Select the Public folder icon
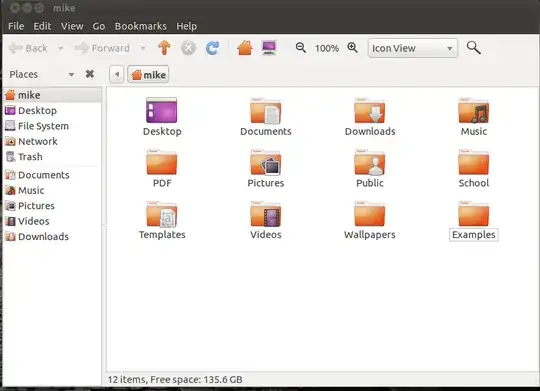 click(370, 162)
